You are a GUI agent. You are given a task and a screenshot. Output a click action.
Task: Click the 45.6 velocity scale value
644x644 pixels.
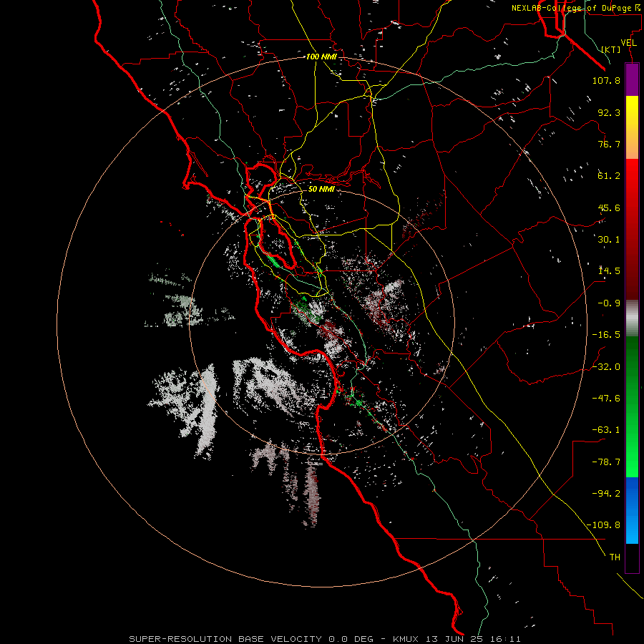[609, 208]
